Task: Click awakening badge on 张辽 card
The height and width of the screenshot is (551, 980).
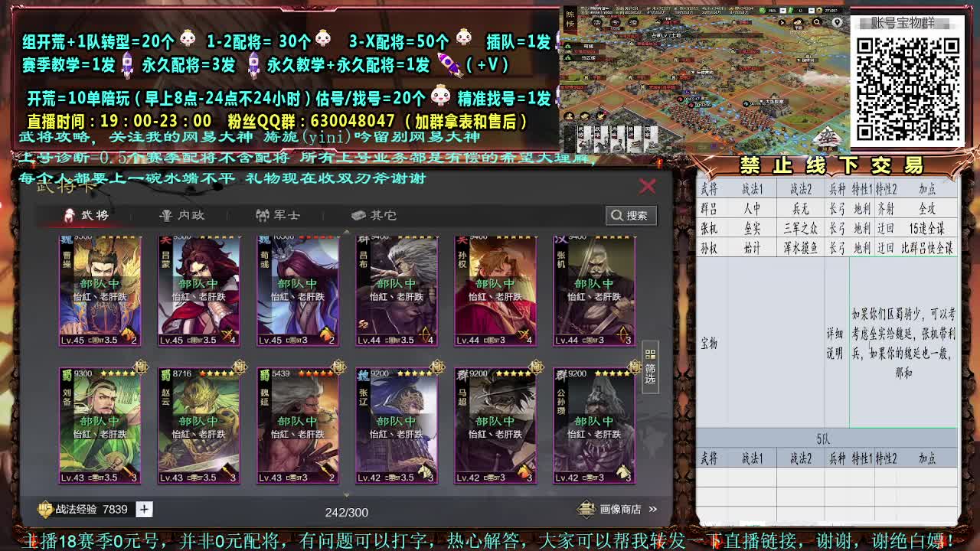Action: (x=437, y=367)
